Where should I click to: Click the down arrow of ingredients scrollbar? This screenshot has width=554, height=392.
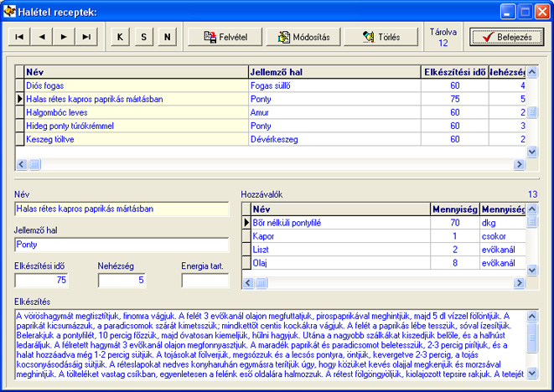coord(532,271)
